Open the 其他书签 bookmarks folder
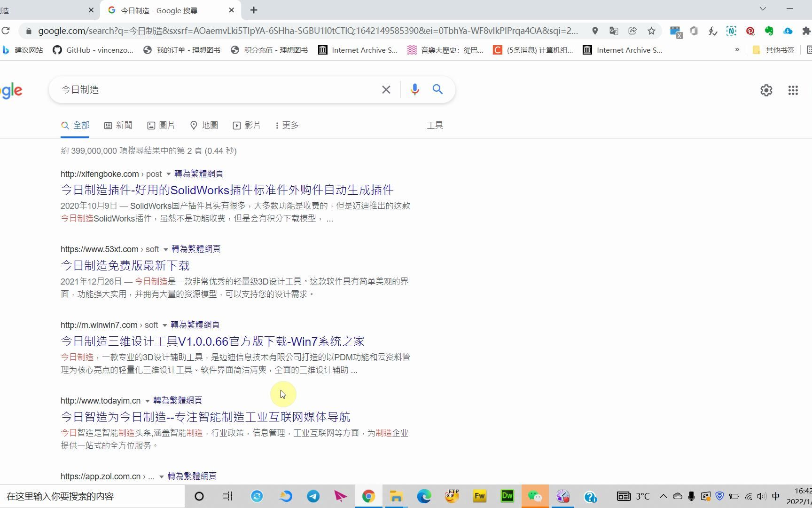Screen dimensions: 812x508 (x=773, y=50)
